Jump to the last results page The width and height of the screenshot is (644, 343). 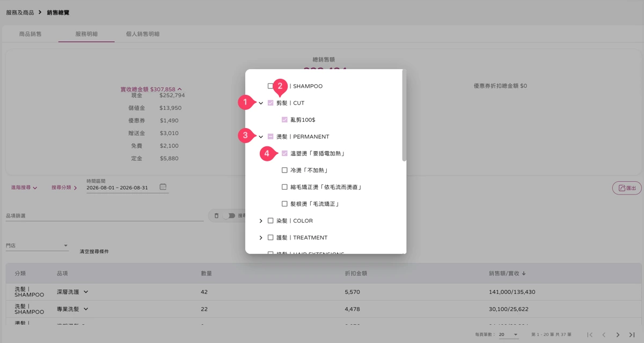(x=632, y=334)
